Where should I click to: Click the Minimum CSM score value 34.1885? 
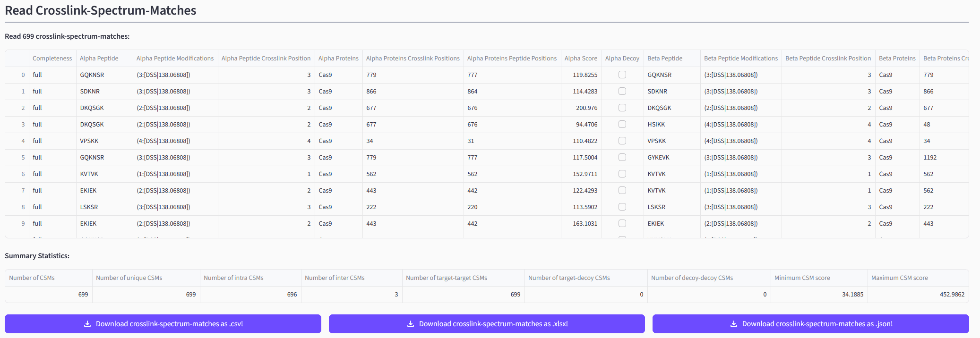tap(852, 295)
